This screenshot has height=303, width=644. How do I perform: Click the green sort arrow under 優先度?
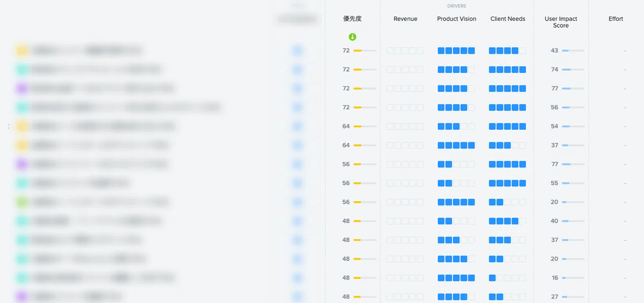point(353,37)
